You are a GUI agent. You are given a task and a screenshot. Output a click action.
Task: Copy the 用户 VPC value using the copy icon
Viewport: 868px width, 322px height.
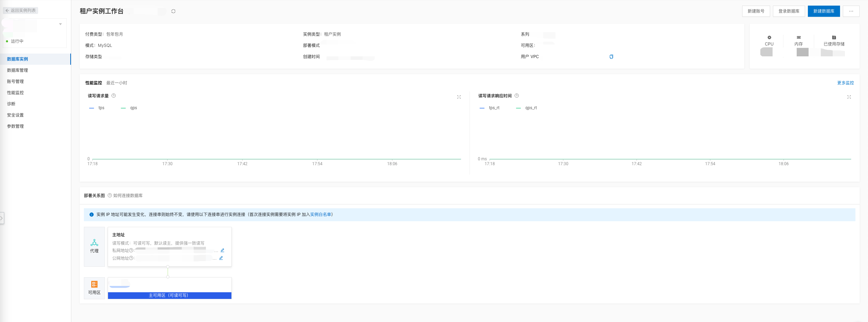(611, 56)
